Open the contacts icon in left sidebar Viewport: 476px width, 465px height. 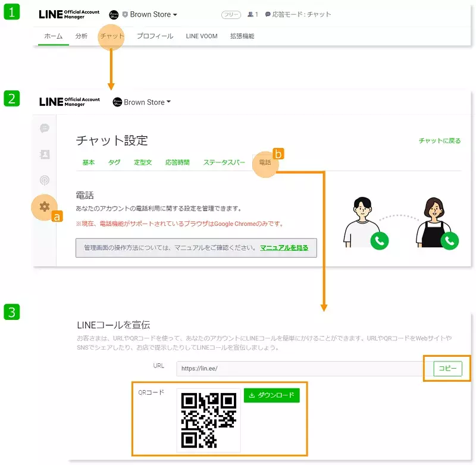tap(45, 155)
